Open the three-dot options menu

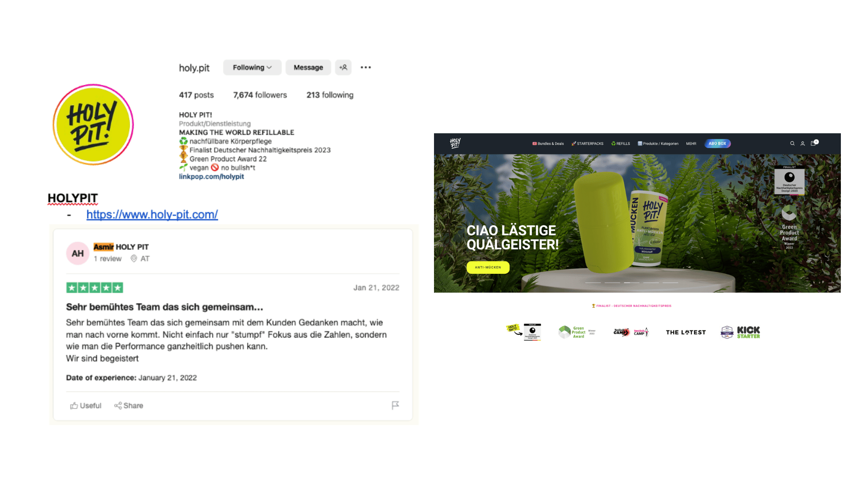tap(366, 67)
